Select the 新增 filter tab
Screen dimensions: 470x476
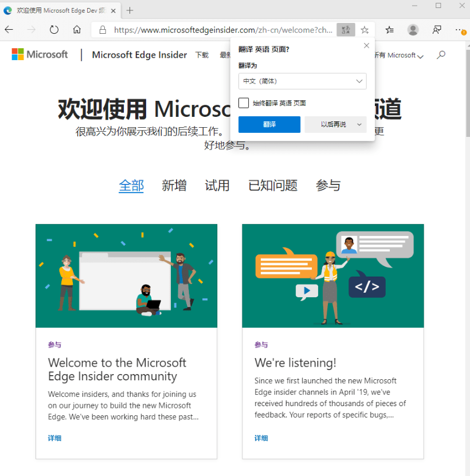(174, 186)
